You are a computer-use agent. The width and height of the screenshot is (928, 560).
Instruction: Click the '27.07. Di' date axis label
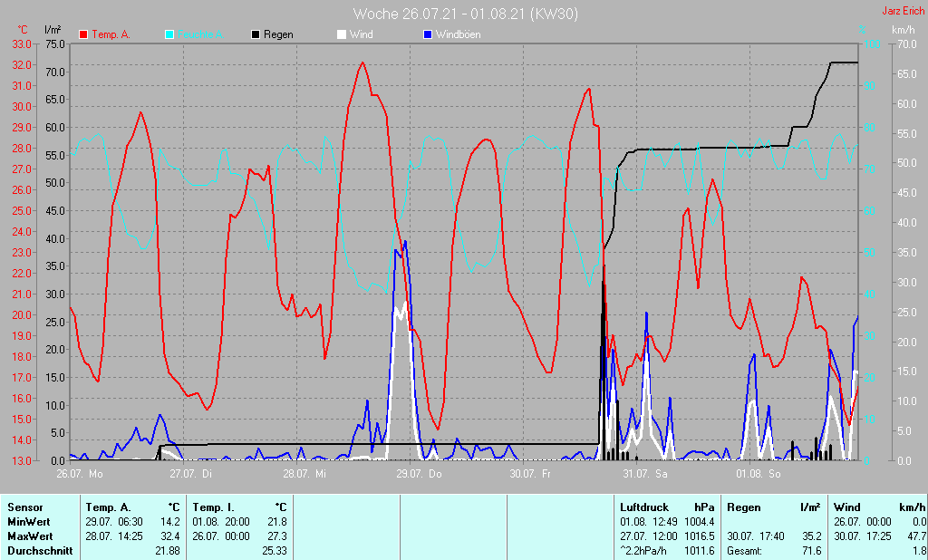[x=190, y=474]
